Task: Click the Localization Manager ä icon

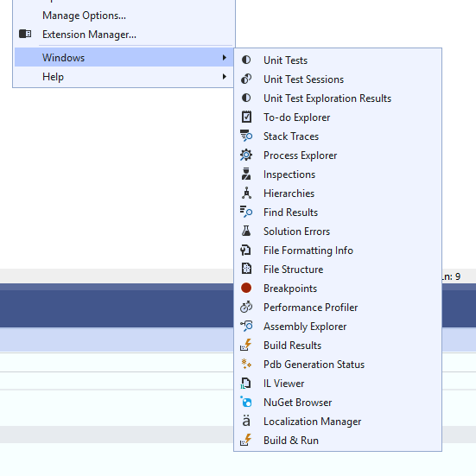Action: point(246,421)
